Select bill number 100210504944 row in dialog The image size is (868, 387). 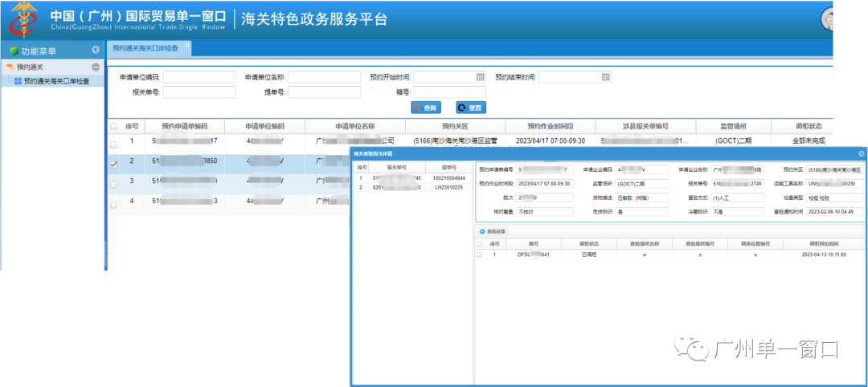[413, 178]
